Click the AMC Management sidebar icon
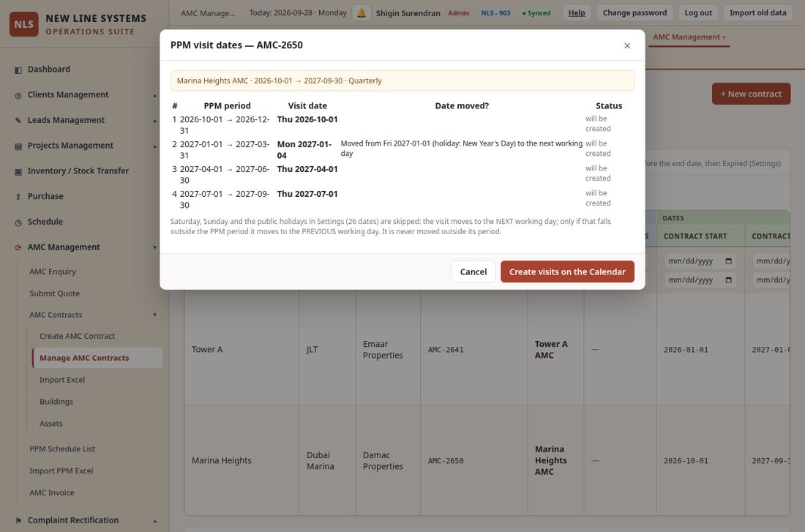Screen dimensions: 805x532 tap(18, 247)
